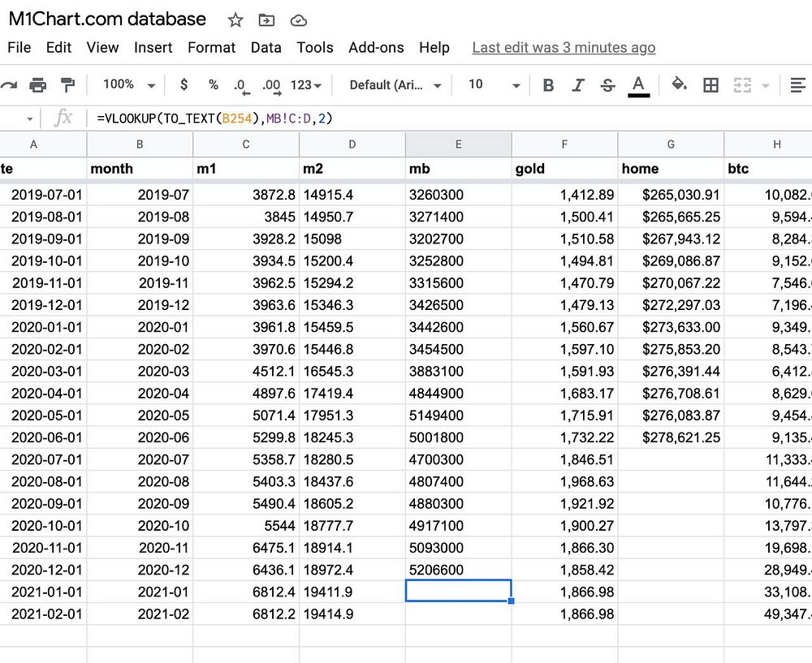Screen dimensions: 812x663
Task: Open the borders tool
Action: [x=710, y=84]
